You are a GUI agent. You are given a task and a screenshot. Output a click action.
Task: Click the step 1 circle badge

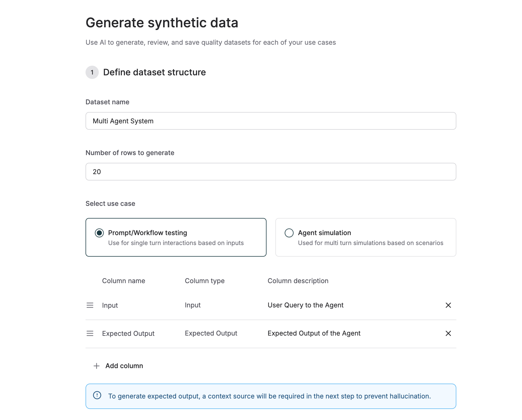[92, 72]
